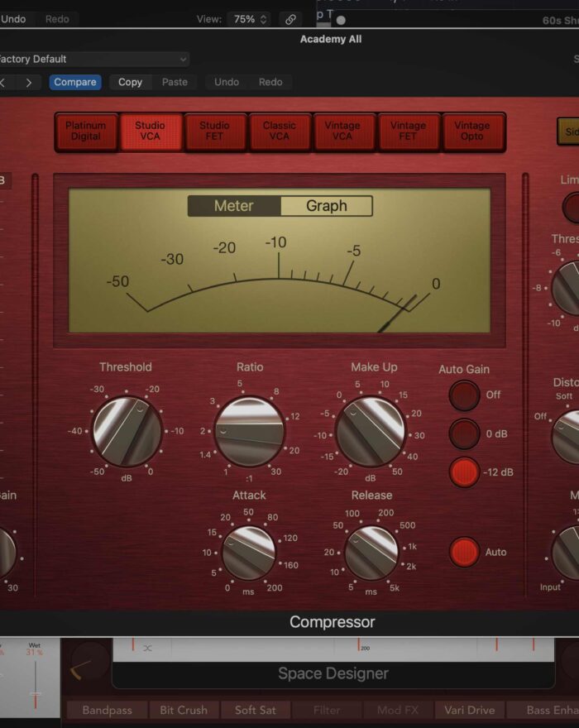579x728 pixels.
Task: Click the link icon next to View percentage
Action: 290,19
